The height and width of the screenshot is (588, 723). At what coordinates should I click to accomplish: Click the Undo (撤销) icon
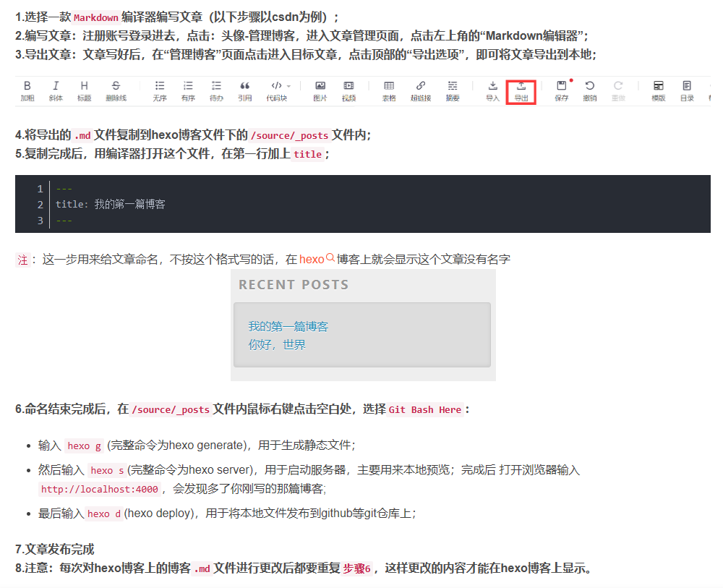coord(590,91)
